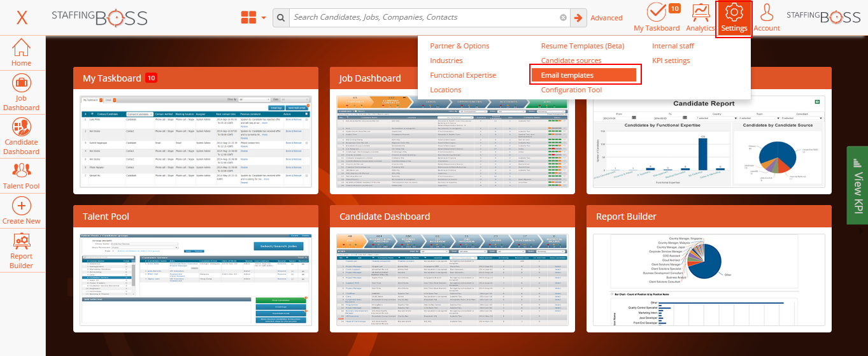Close the sidebar with the X icon
Screen dimensions: 868x356
(22, 17)
